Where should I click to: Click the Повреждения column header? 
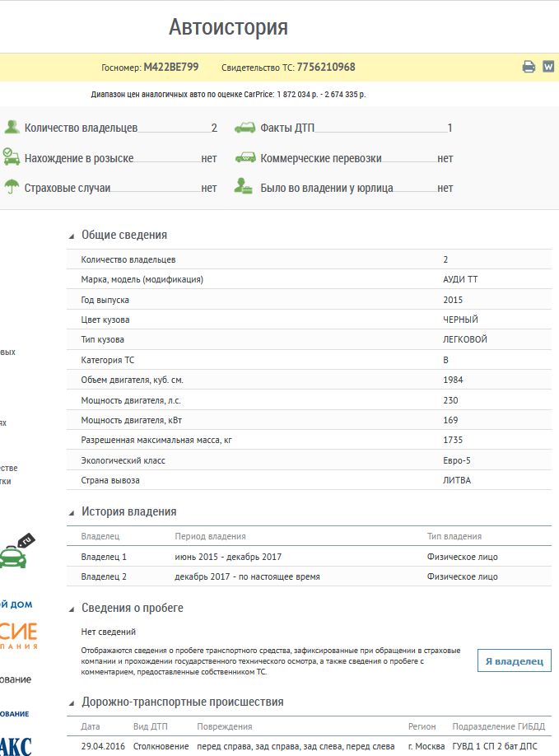coord(225,726)
